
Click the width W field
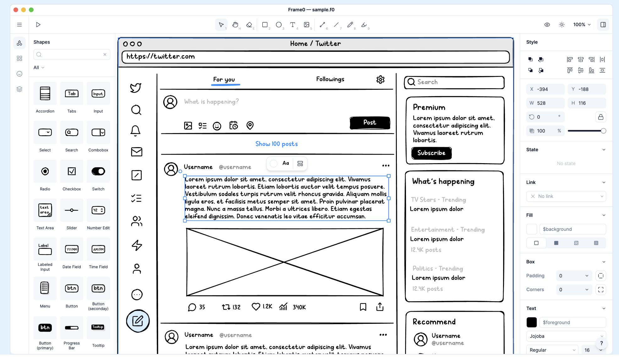coord(545,103)
